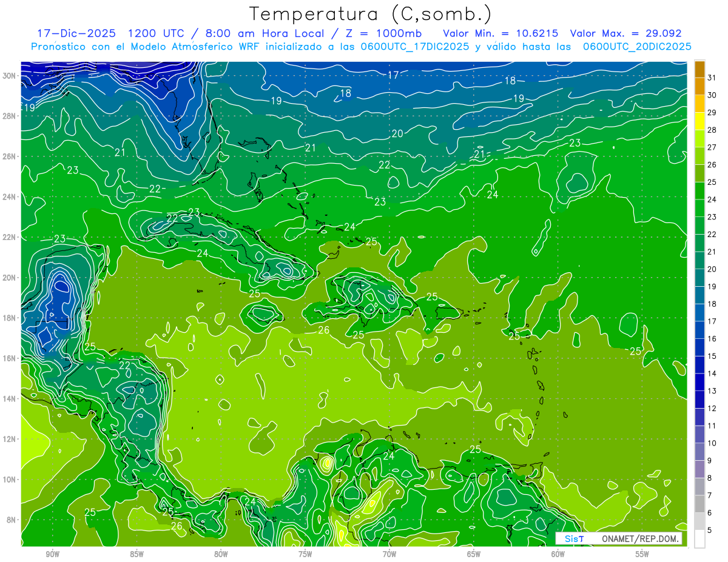Click the '10N' latitude axis label

(10, 480)
